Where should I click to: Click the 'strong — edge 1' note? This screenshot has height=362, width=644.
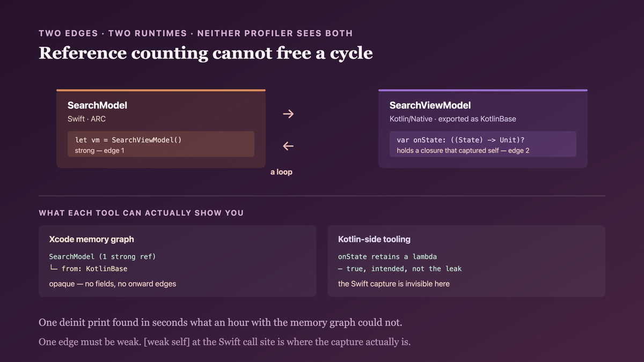tap(99, 151)
